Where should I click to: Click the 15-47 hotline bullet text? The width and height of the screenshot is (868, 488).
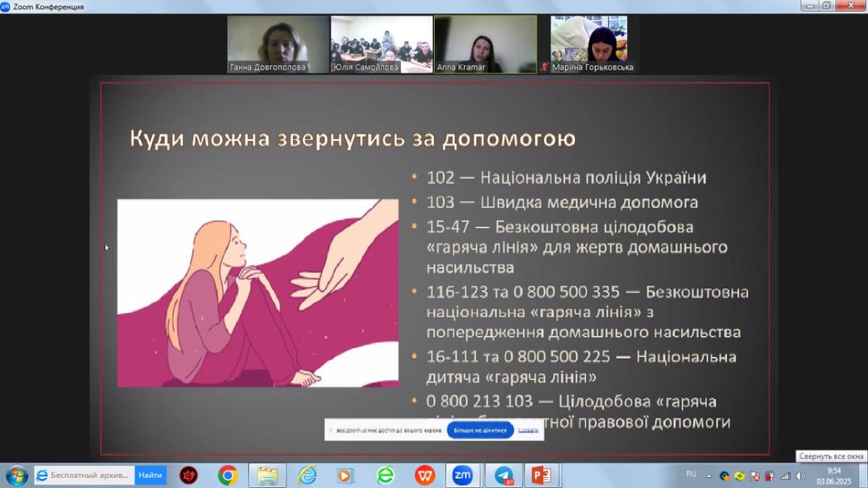pyautogui.click(x=576, y=247)
